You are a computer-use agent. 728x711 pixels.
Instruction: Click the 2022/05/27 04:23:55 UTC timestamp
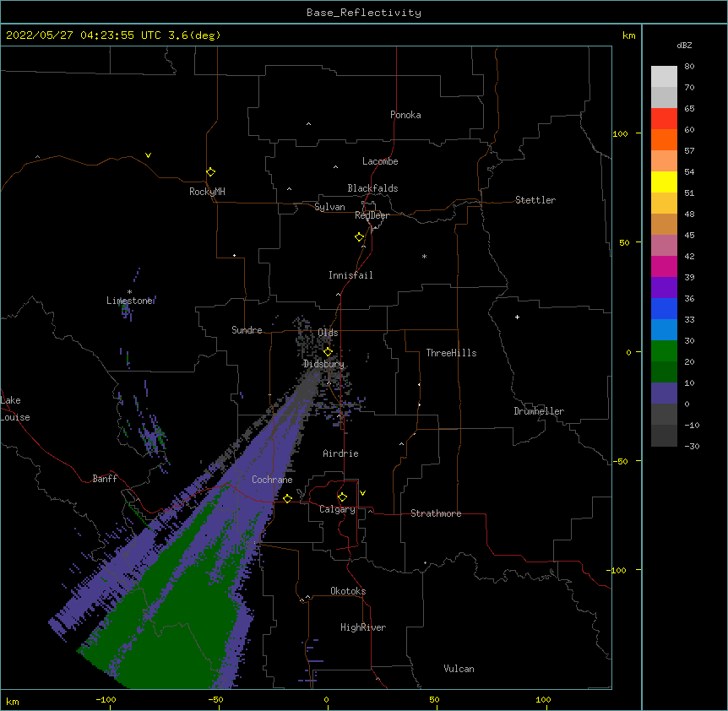click(84, 35)
